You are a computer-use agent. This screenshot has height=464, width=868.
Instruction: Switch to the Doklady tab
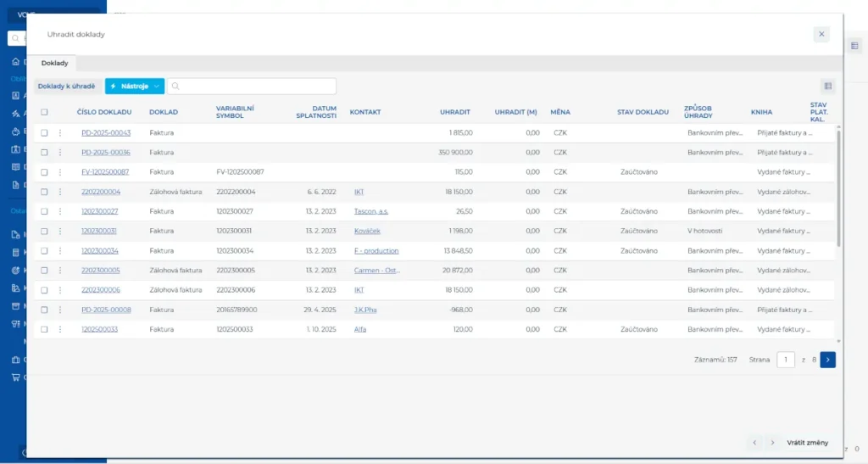(55, 64)
